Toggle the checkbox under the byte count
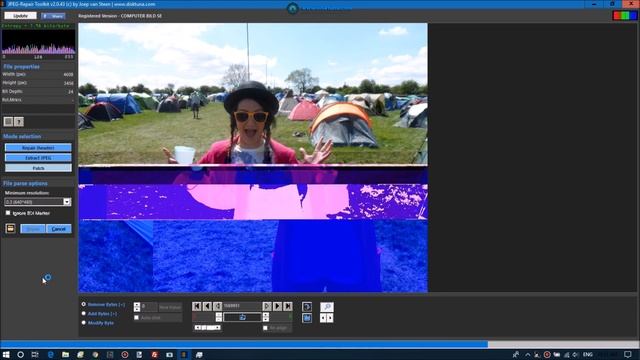 (x=137, y=318)
